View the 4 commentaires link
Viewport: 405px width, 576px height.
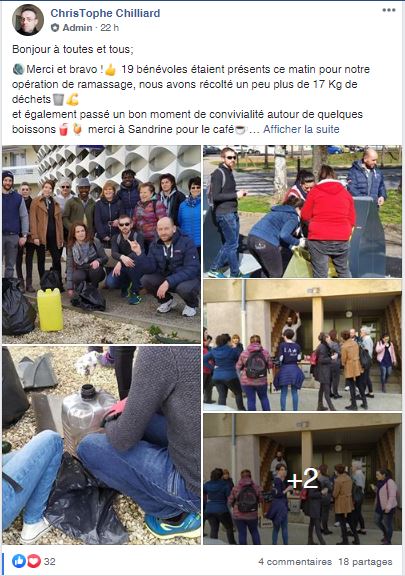pyautogui.click(x=295, y=562)
